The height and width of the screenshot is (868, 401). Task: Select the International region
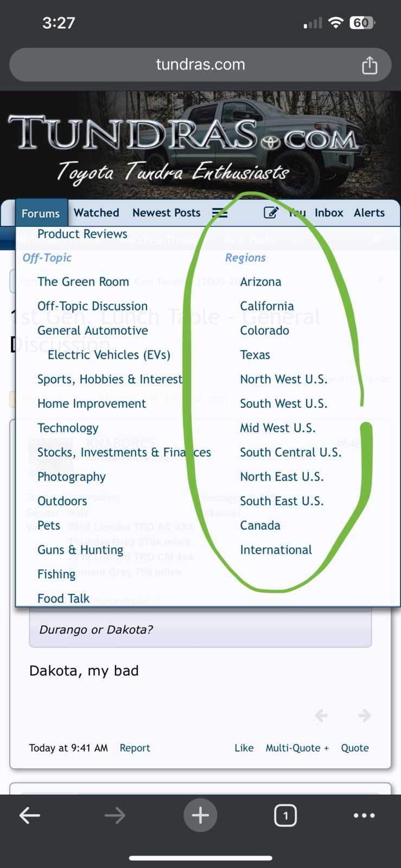pos(276,550)
